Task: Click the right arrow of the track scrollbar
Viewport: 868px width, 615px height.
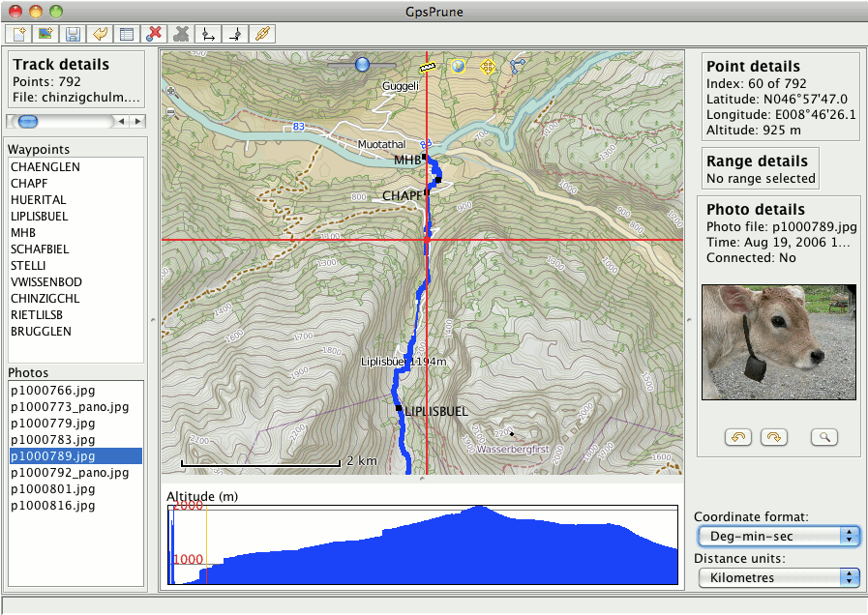Action: click(137, 121)
